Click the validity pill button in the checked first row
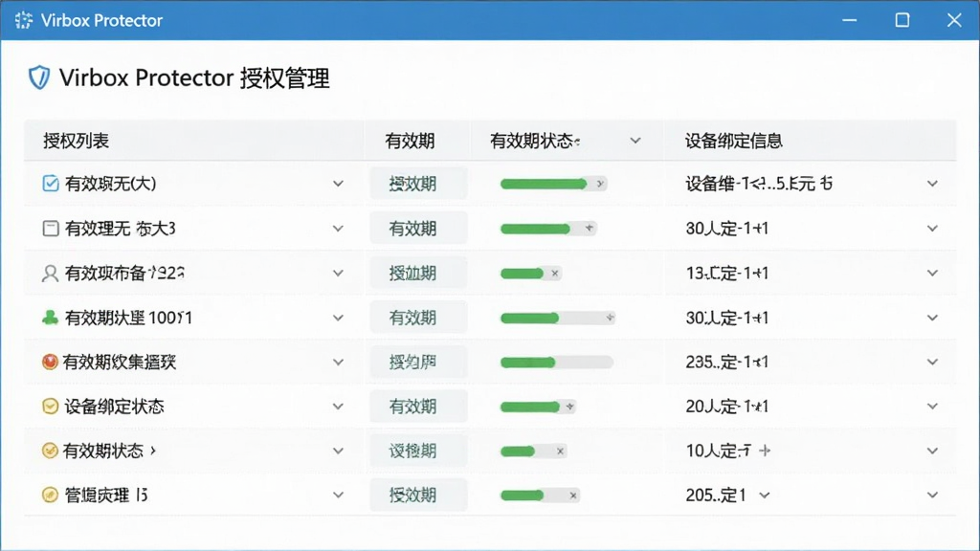Image resolution: width=980 pixels, height=551 pixels. pos(418,184)
